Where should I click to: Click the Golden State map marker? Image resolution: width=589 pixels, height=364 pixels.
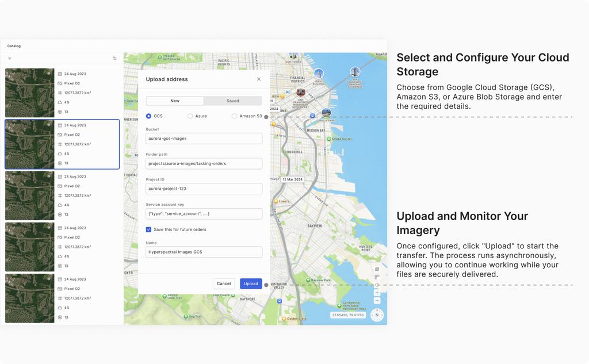[284, 319]
